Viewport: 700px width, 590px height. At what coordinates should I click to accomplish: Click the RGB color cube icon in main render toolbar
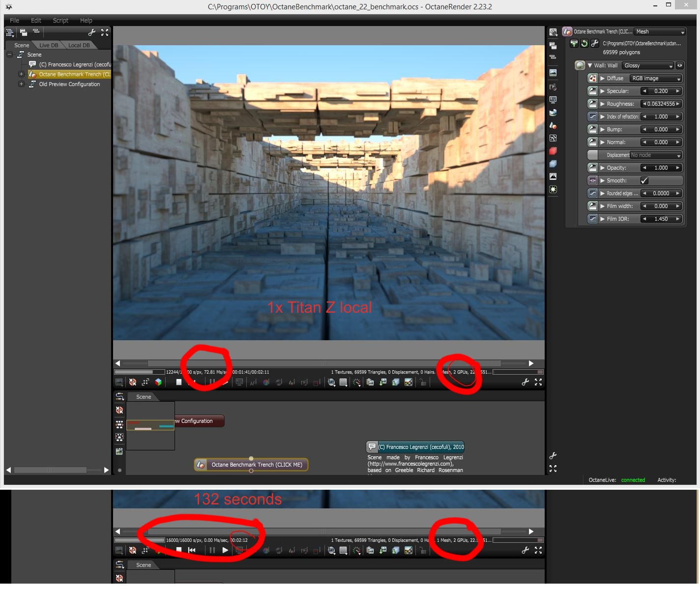click(158, 382)
